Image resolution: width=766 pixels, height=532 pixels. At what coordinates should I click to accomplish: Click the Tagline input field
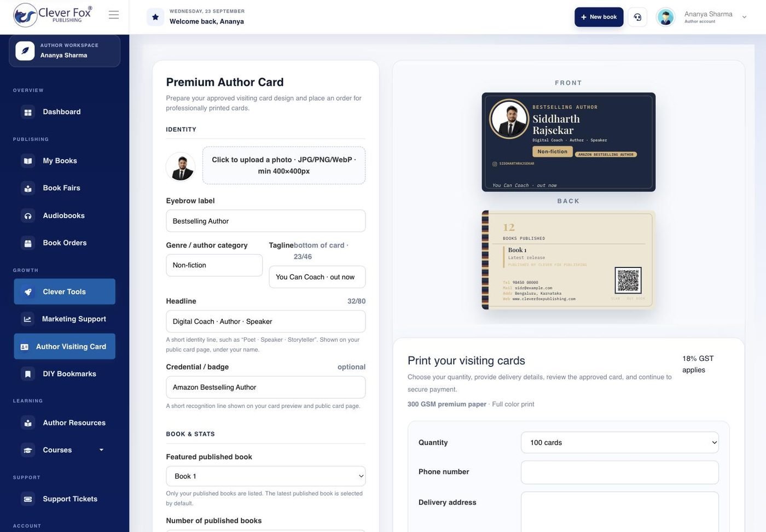[x=317, y=277]
